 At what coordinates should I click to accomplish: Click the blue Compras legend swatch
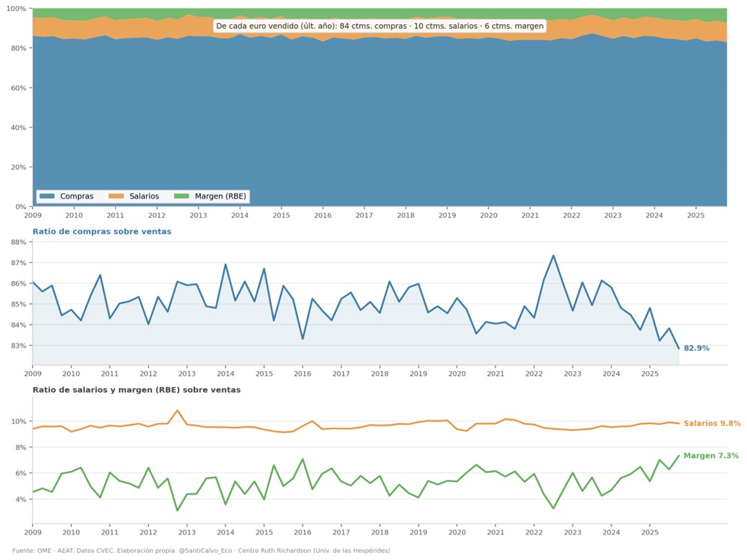[x=47, y=196]
